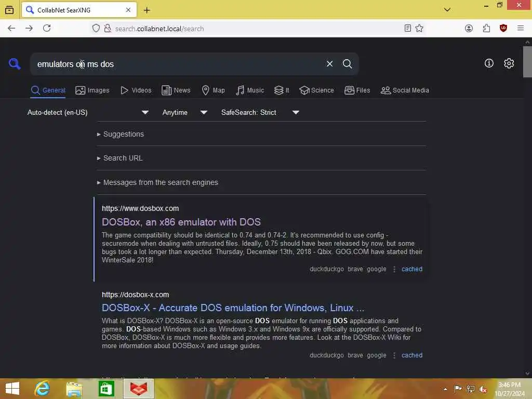Click the page vertical scrollbar thumb

(x=527, y=61)
